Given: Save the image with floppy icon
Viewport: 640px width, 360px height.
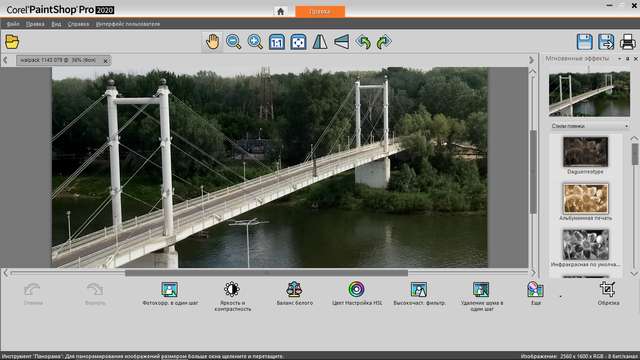Looking at the screenshot, I should coord(584,42).
